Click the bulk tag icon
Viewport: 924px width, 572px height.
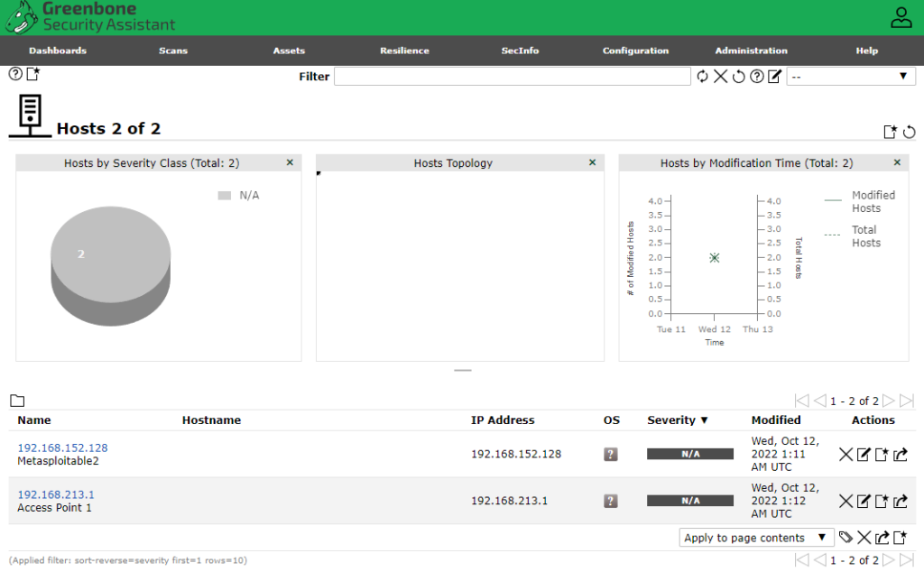point(845,537)
